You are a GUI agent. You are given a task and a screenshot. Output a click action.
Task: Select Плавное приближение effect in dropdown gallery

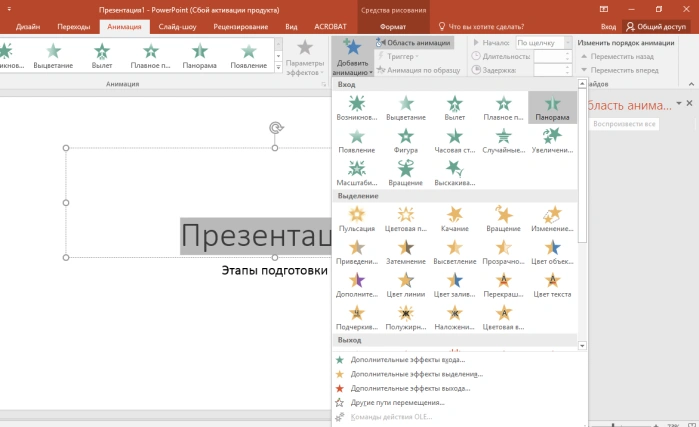tap(503, 108)
